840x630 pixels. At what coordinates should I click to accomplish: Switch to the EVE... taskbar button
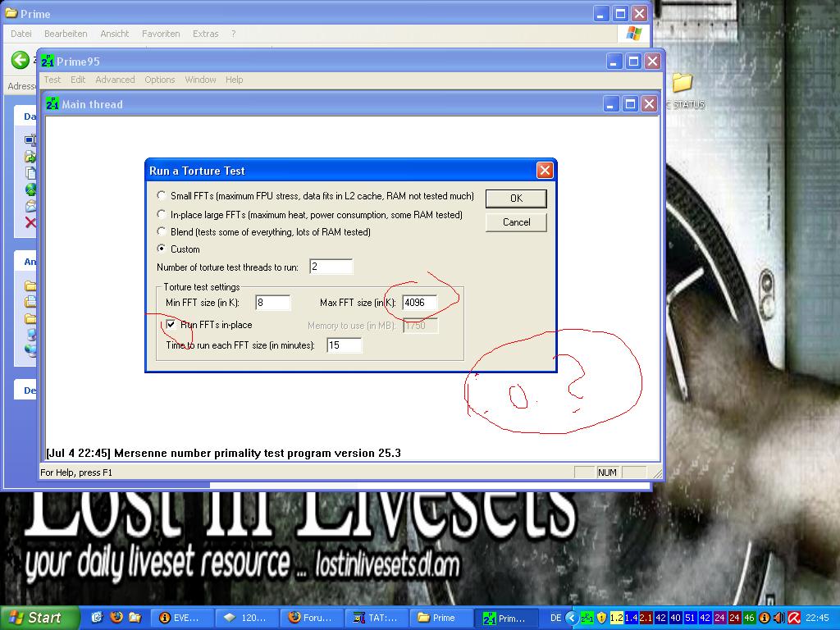pyautogui.click(x=181, y=618)
